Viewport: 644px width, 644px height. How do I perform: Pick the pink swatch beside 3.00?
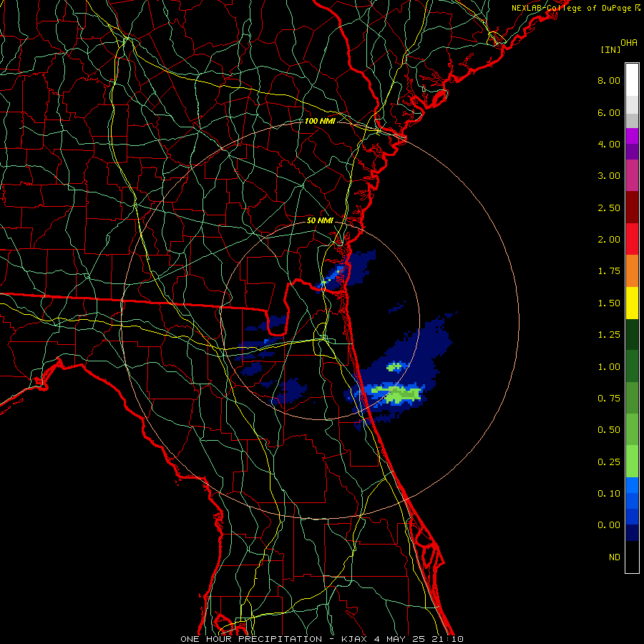click(x=632, y=176)
